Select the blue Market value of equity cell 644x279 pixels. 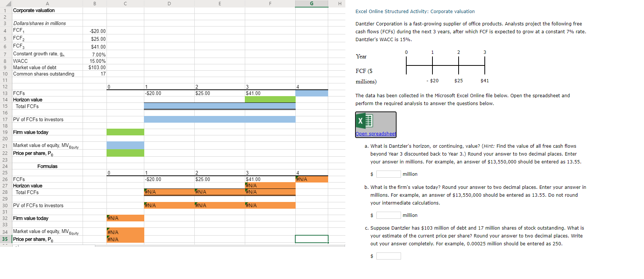(125, 145)
